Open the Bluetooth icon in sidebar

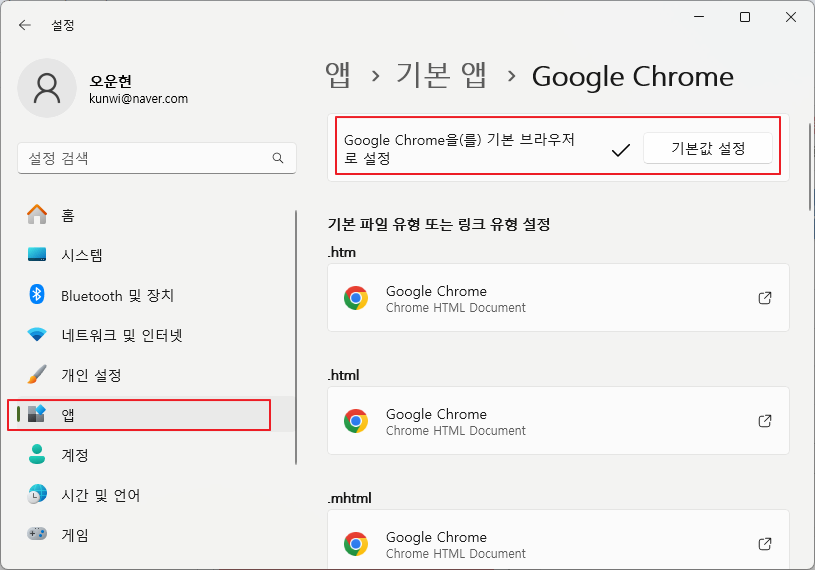(x=36, y=295)
